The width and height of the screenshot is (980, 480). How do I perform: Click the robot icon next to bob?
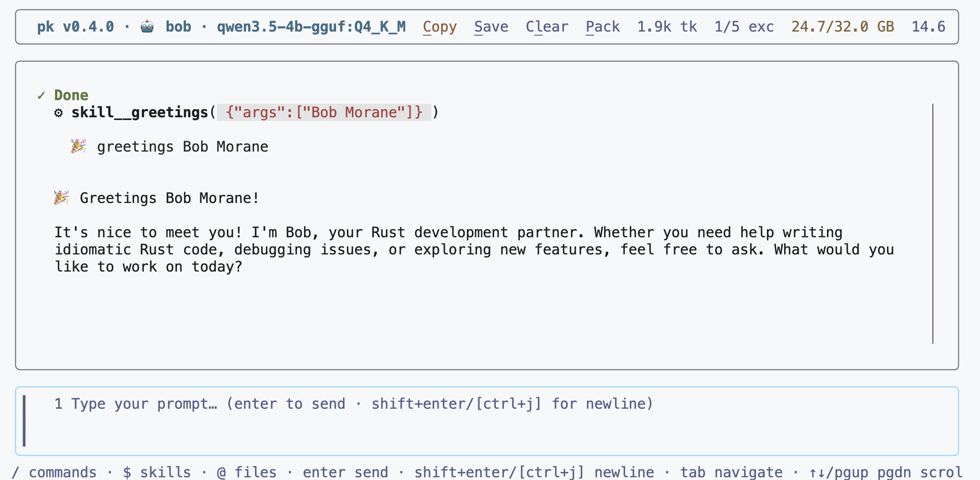pyautogui.click(x=147, y=27)
